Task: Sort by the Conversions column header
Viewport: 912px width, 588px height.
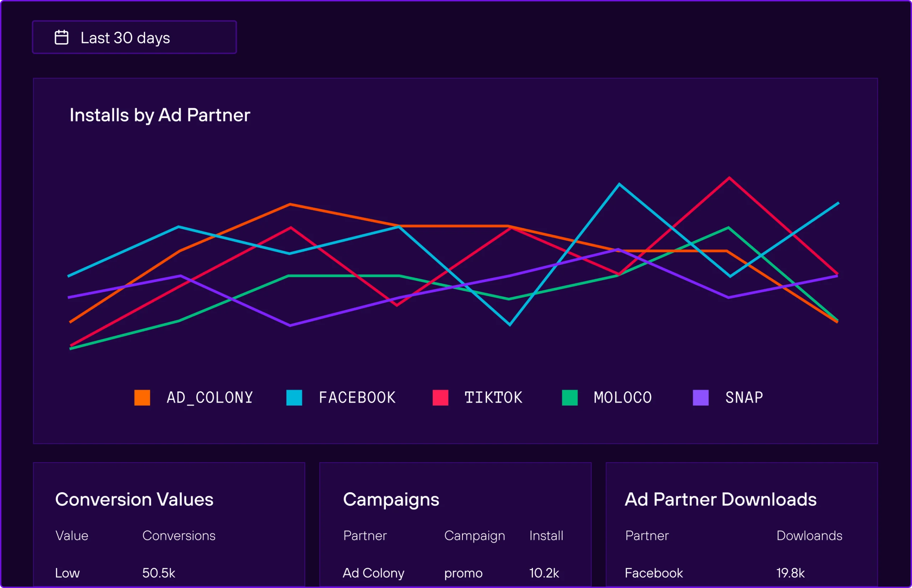Action: click(x=179, y=535)
